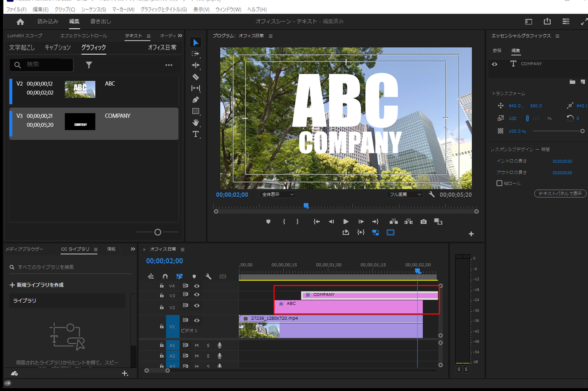Expand hidden panel tabs next to Audio tab
The height and width of the screenshot is (391, 588).
[x=180, y=36]
